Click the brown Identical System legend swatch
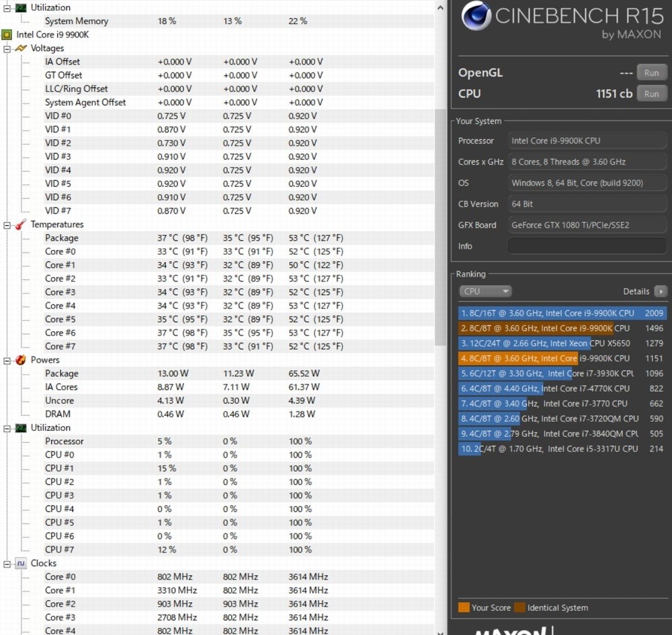This screenshot has width=672, height=635. click(x=519, y=607)
